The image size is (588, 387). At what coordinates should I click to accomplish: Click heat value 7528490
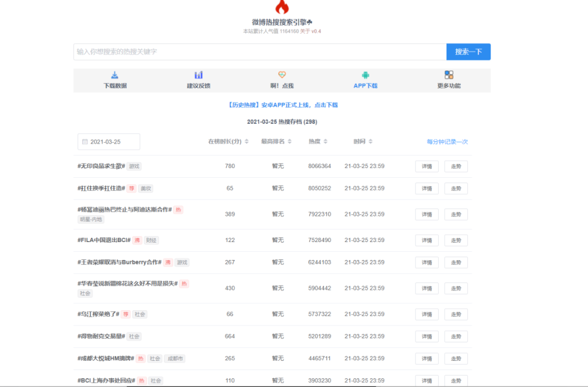point(320,240)
